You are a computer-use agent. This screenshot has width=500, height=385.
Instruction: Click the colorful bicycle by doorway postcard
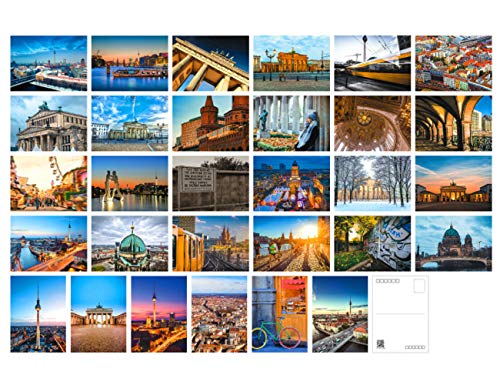[280, 314]
